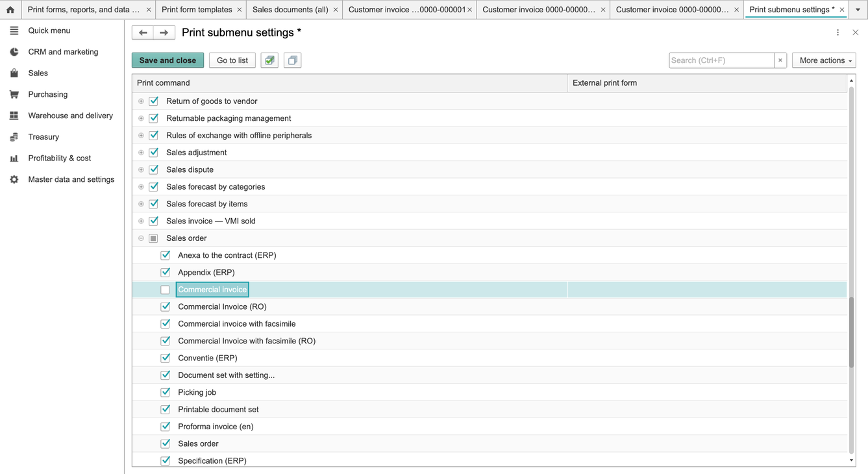Toggle Proforma invoice (en) checkbox
The image size is (868, 474).
point(166,427)
